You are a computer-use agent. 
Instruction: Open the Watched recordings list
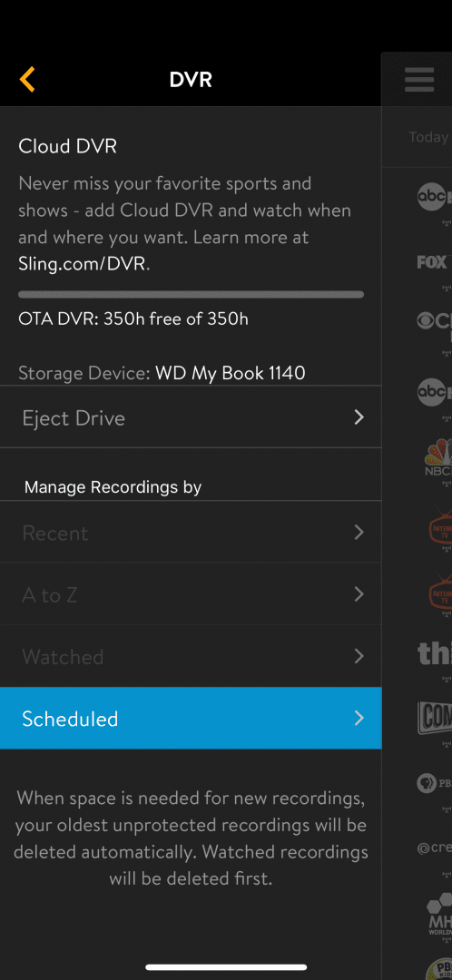click(x=191, y=656)
